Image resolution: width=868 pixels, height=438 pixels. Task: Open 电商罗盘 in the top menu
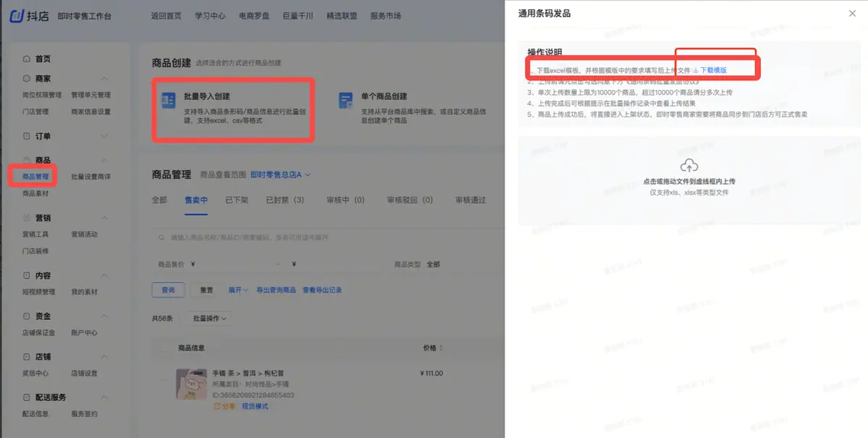pyautogui.click(x=254, y=16)
